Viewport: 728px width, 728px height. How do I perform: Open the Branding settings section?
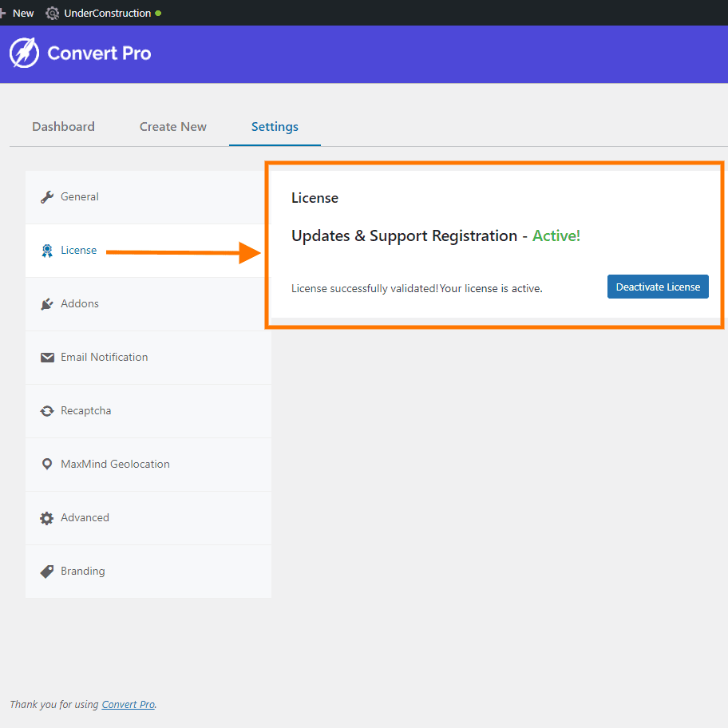click(148, 571)
